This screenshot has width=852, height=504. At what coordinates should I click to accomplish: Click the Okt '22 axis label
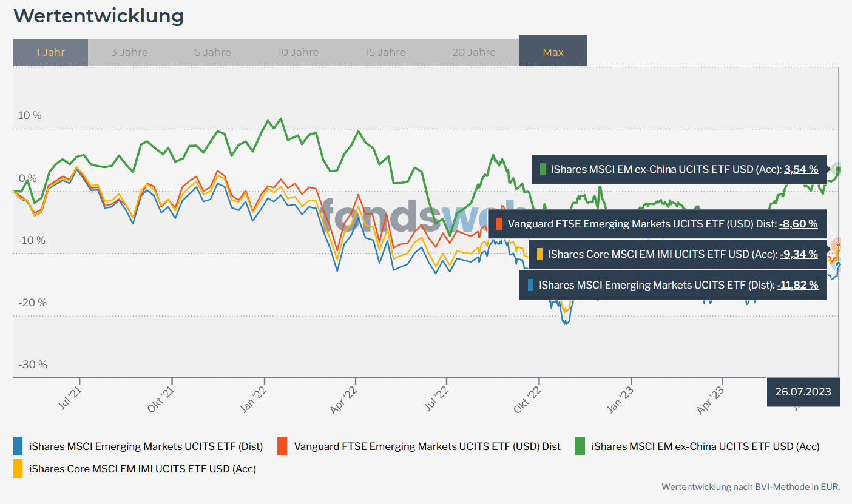pyautogui.click(x=528, y=402)
